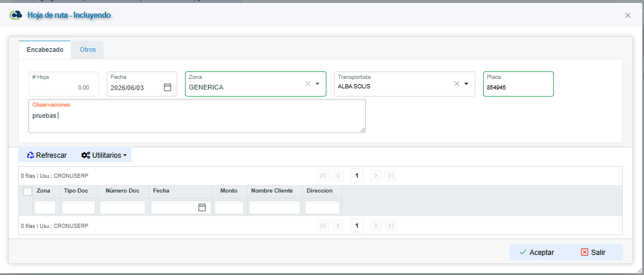Viewport: 644px width, 275px height.
Task: Go to previous page in top pager
Action: pos(338,175)
